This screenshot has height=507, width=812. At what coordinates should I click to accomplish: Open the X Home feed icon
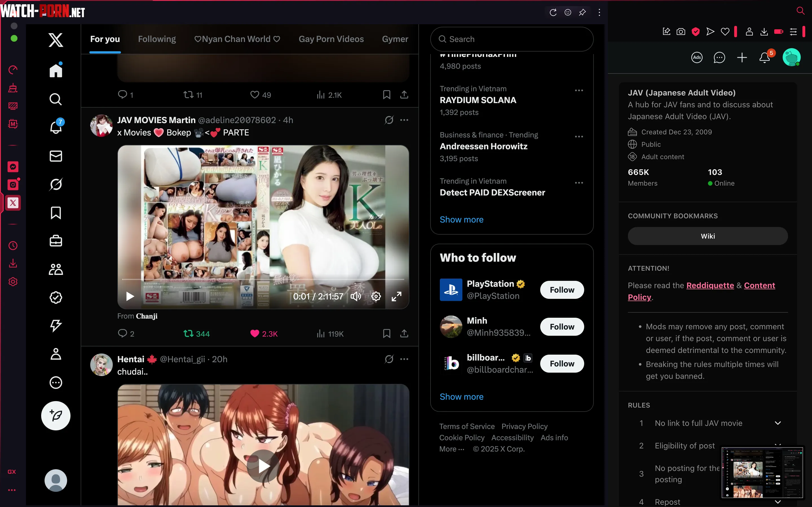click(56, 70)
